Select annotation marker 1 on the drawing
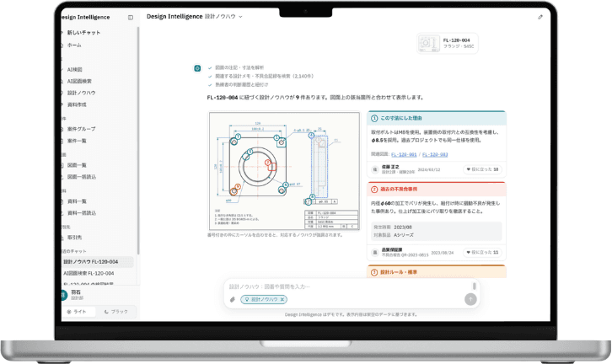Screen dimensions: 612x364 click(x=276, y=137)
